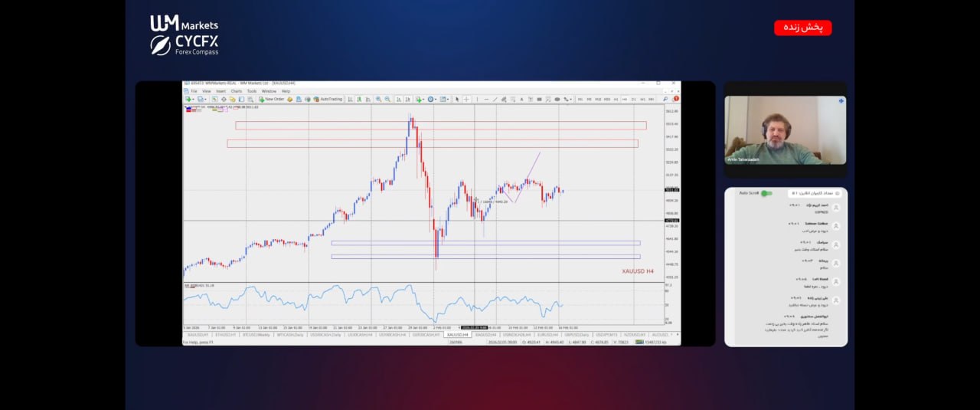Click the red live broadcast badge

pos(802,28)
